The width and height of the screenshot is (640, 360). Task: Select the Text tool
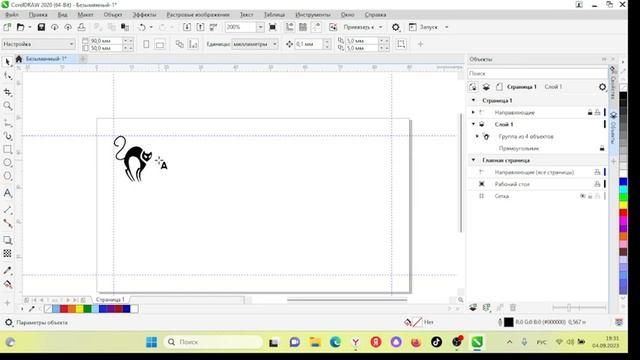pos(7,193)
